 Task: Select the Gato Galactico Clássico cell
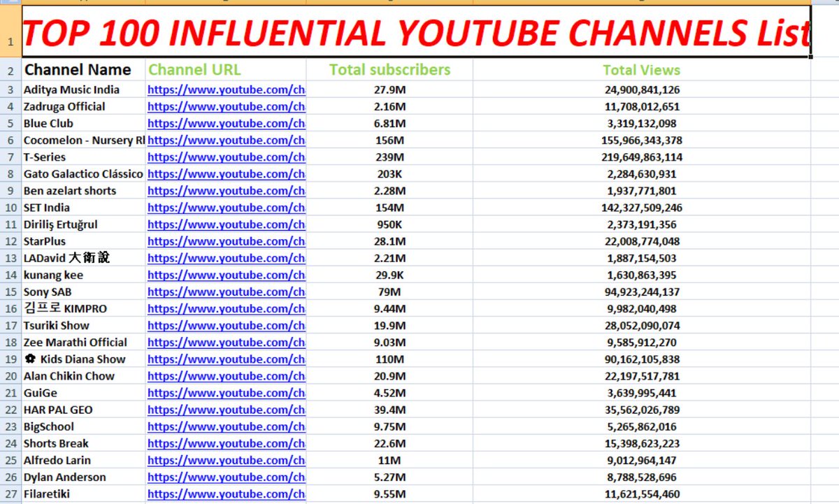[x=83, y=174]
